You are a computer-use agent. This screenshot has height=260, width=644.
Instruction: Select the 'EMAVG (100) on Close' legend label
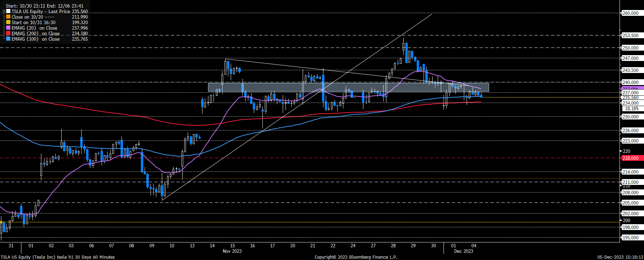pos(35,39)
